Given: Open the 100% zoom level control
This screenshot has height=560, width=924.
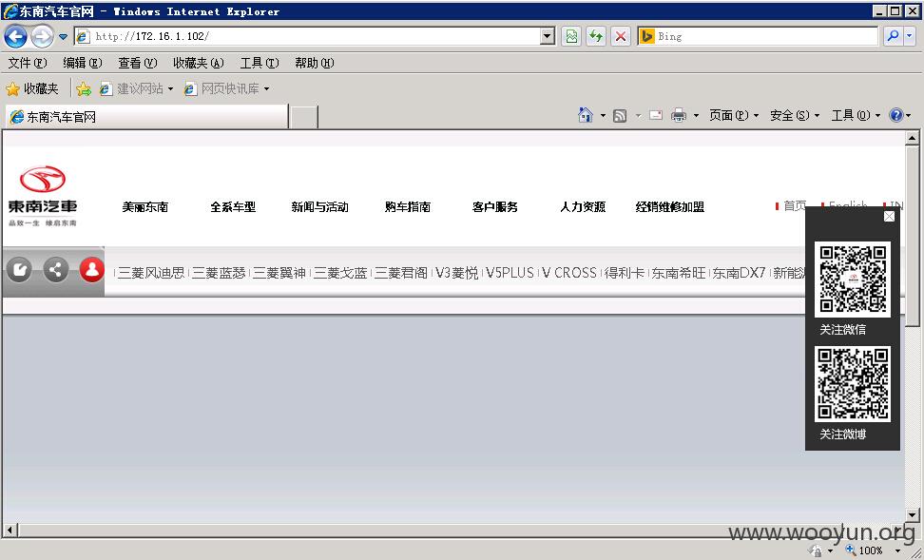Looking at the screenshot, I should (x=874, y=550).
